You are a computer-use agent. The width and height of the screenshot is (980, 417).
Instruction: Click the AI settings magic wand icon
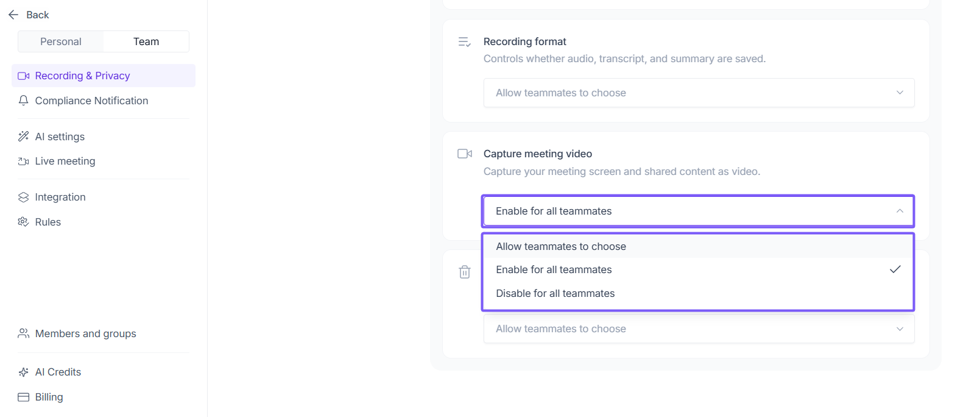(x=24, y=137)
